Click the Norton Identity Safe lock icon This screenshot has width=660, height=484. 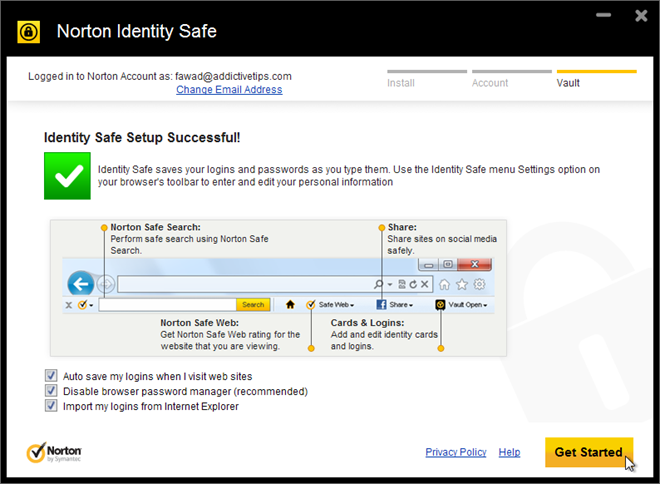(x=29, y=32)
